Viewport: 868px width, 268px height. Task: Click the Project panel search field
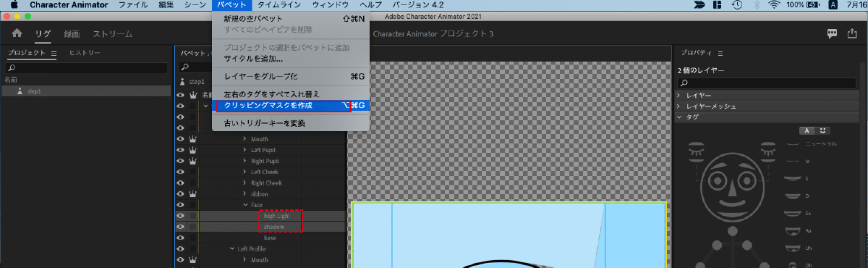click(x=86, y=67)
